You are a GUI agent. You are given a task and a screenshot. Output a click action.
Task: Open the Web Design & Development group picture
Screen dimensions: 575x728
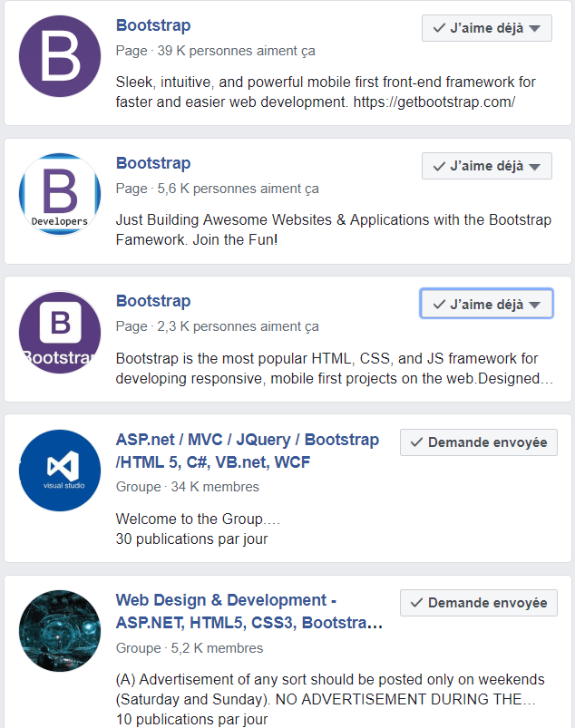tap(60, 631)
